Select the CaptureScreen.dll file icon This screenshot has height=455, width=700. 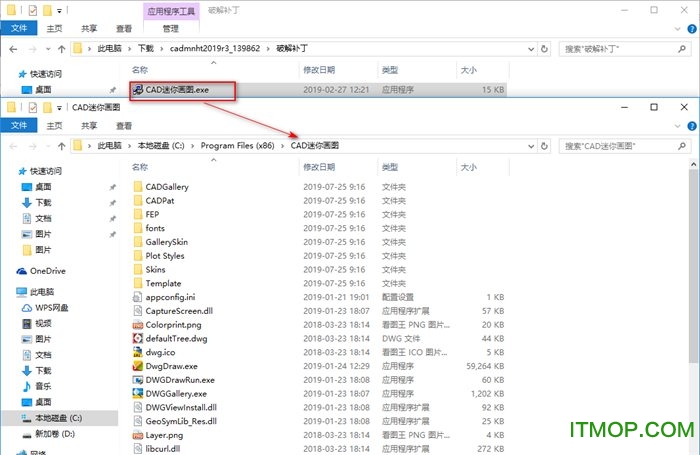click(138, 311)
